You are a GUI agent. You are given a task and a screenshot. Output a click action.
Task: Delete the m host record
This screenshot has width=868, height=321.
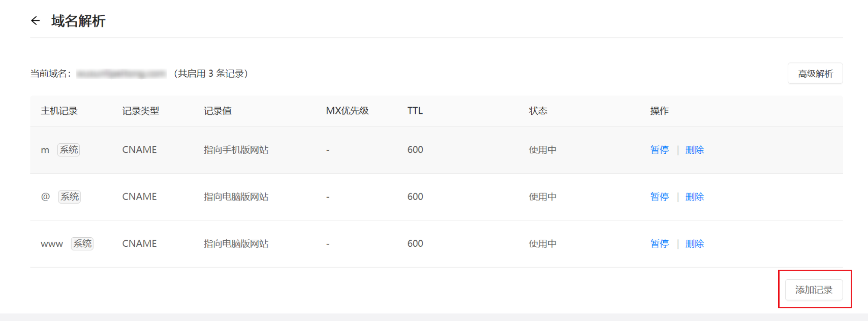tap(695, 150)
